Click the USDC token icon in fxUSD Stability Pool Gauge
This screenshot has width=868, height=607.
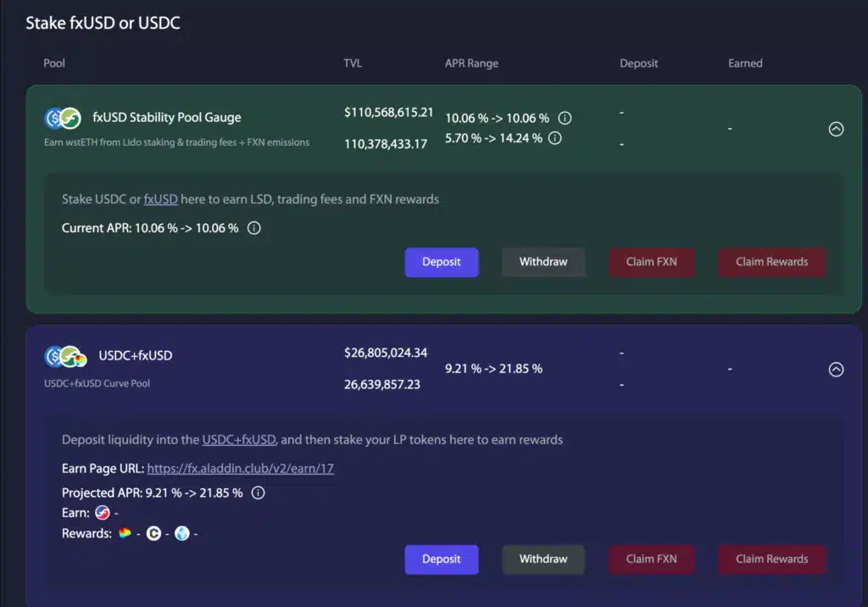pos(53,119)
